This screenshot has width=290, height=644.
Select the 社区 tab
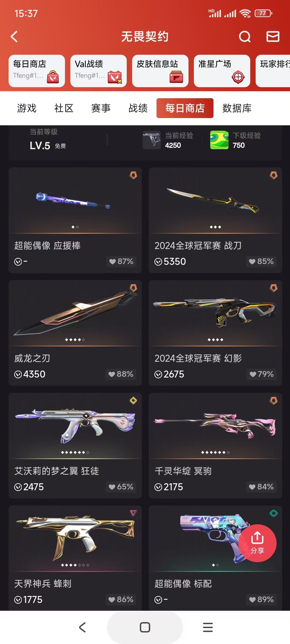[x=64, y=108]
